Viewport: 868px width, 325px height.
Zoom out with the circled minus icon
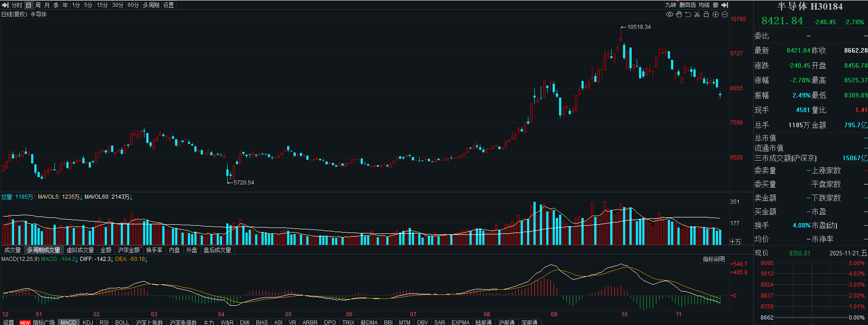pyautogui.click(x=724, y=14)
